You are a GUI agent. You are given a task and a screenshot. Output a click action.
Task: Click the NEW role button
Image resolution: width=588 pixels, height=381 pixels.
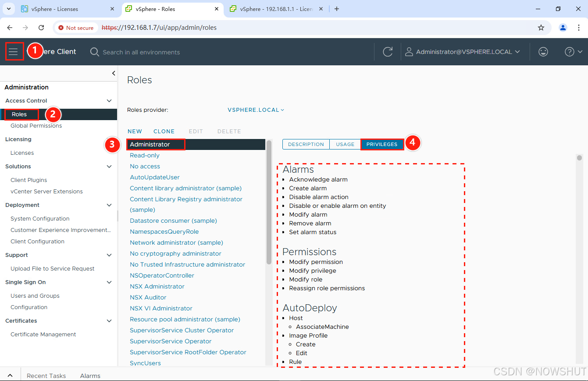[x=135, y=132]
